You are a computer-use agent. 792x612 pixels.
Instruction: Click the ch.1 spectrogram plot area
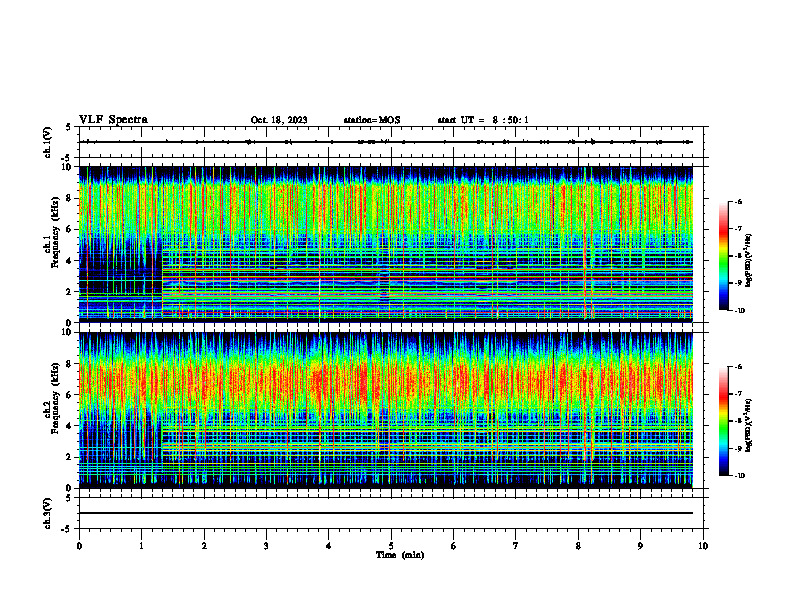(x=385, y=244)
